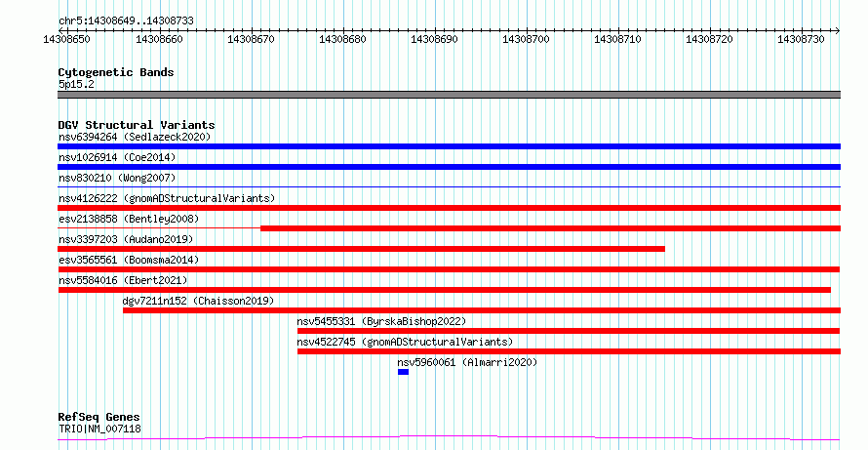This screenshot has width=868, height=450.
Task: Click the red bar under dgv7211n152
Action: pyautogui.click(x=482, y=310)
